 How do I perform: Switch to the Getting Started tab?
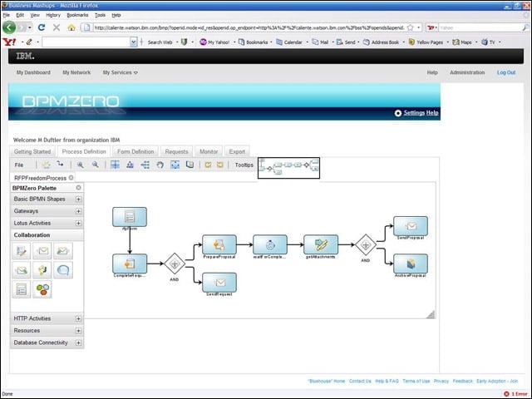tap(32, 151)
